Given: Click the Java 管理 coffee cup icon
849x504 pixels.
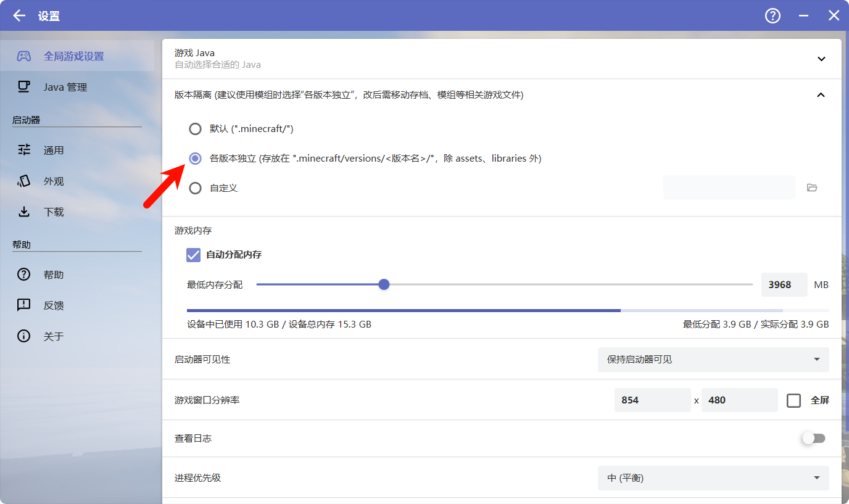Looking at the screenshot, I should pos(24,87).
